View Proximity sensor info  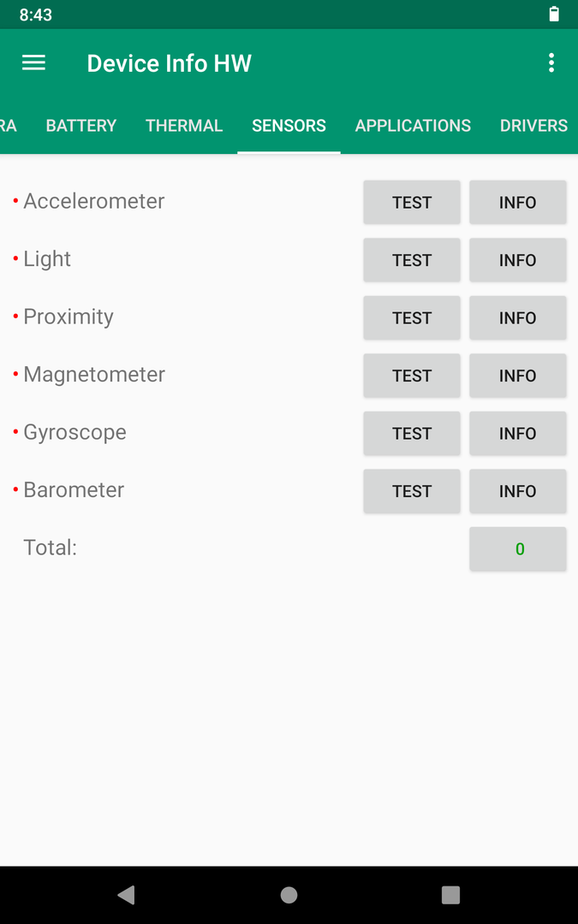pos(518,317)
